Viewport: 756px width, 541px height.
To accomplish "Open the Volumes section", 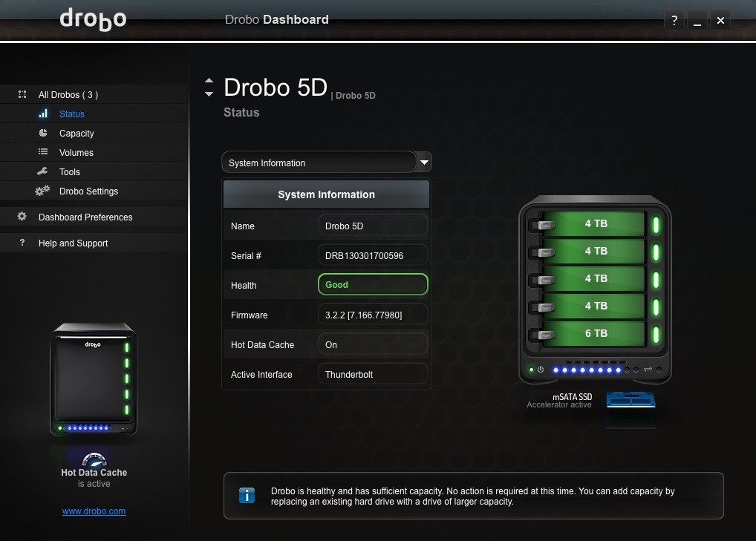I will point(94,152).
